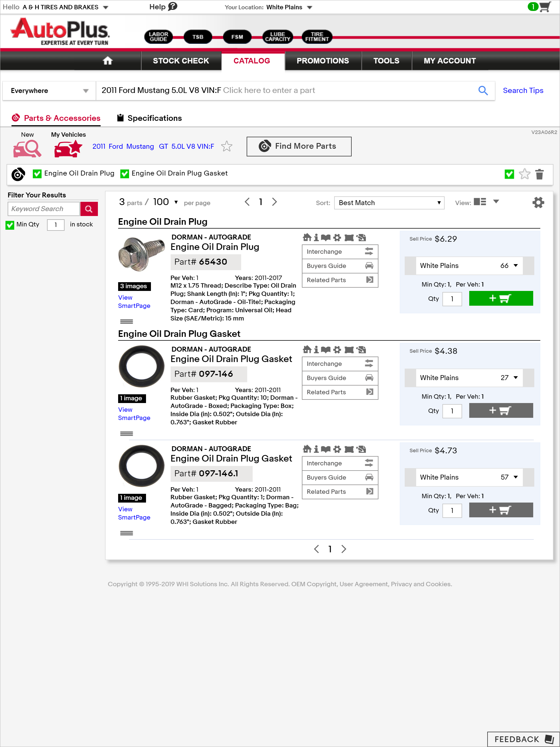The height and width of the screenshot is (747, 560).
Task: Add part 65430 to cart
Action: 501,299
